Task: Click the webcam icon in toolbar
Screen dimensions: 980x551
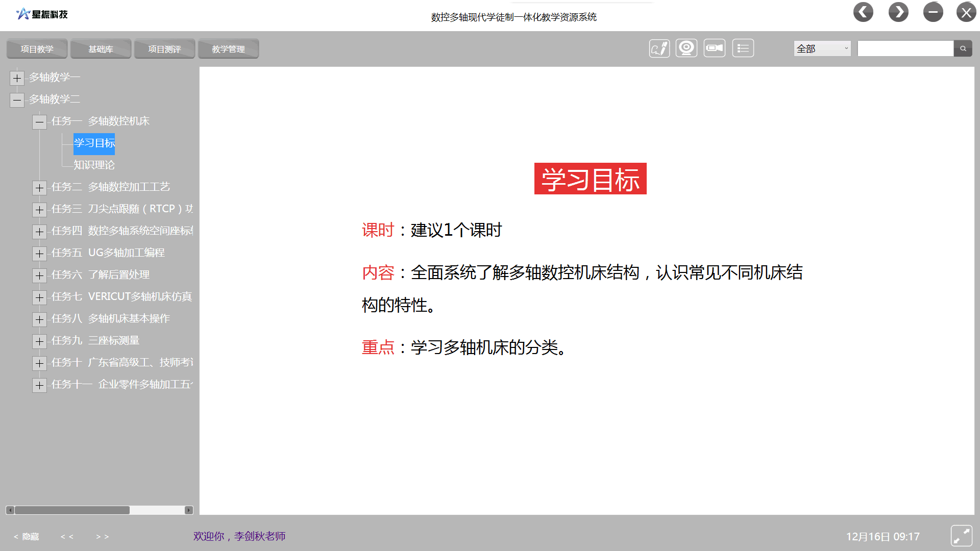Action: pos(687,48)
